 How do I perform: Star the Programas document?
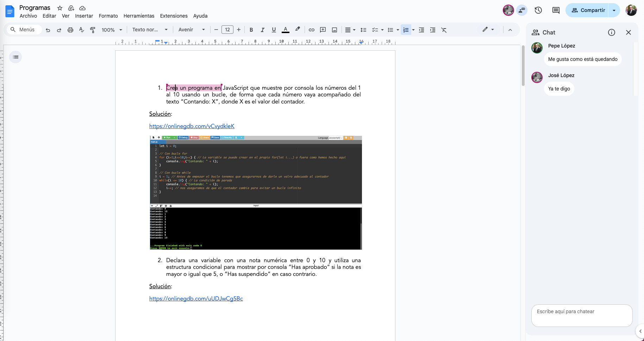tap(60, 8)
